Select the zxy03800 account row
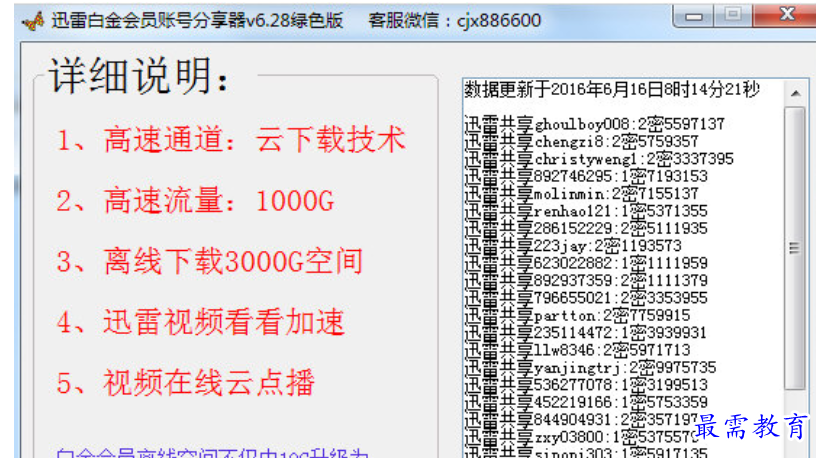Screen dimensions: 816x458 point(581,437)
